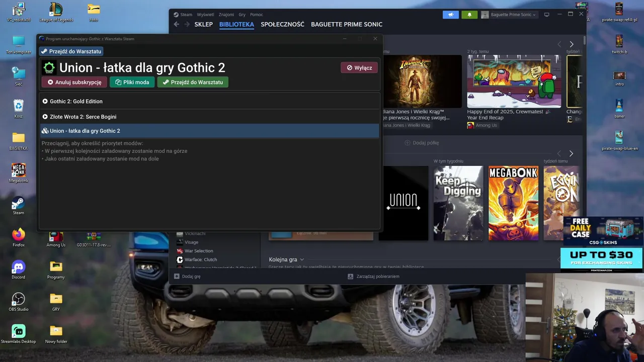Open the League of Legends desktop icon
The height and width of the screenshot is (362, 644).
pos(56,13)
